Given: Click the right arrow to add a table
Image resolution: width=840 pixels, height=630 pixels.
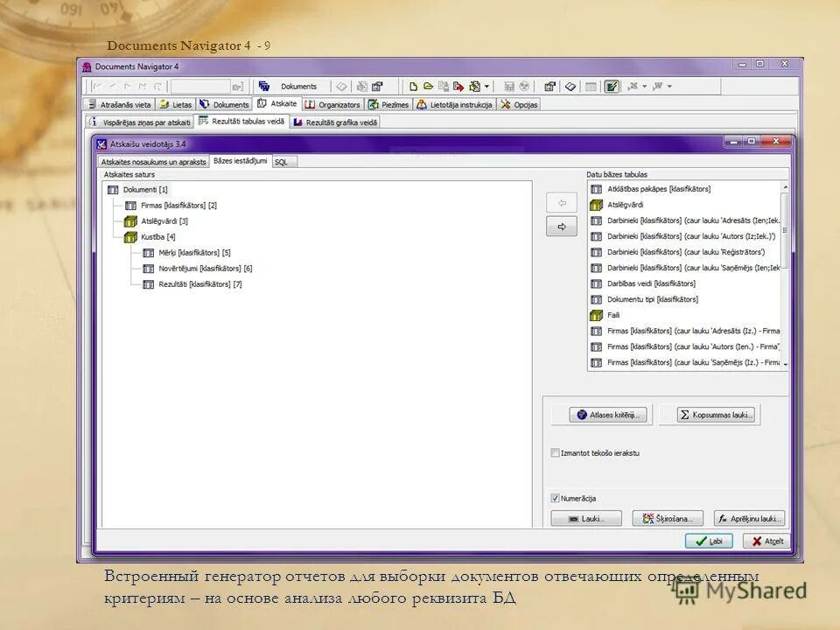Looking at the screenshot, I should 561,226.
